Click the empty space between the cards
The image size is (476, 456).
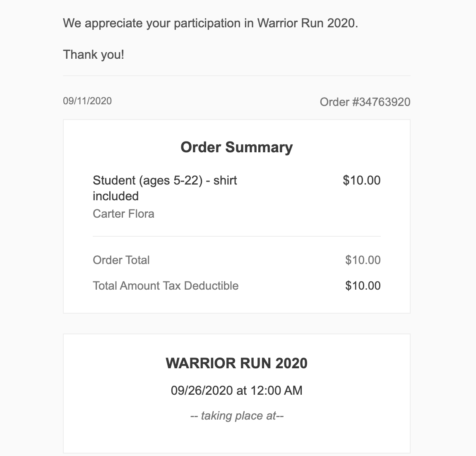236,324
